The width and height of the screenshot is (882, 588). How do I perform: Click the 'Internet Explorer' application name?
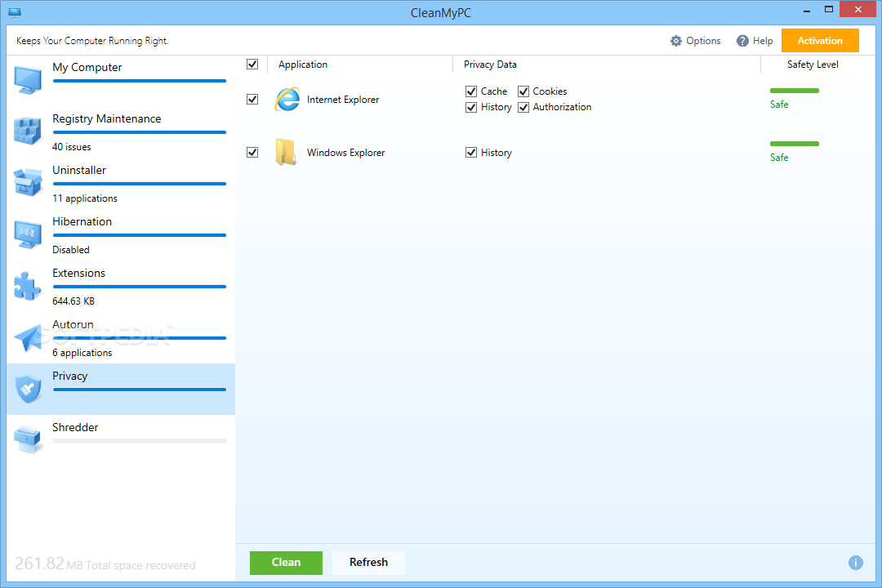(343, 100)
